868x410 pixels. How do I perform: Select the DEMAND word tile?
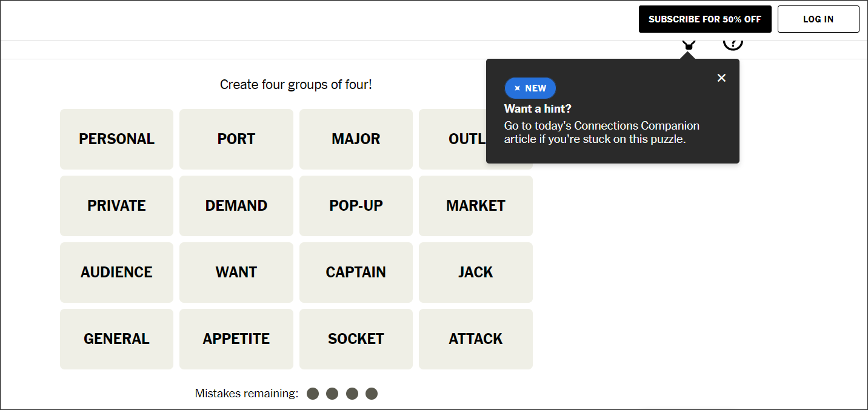click(x=236, y=206)
